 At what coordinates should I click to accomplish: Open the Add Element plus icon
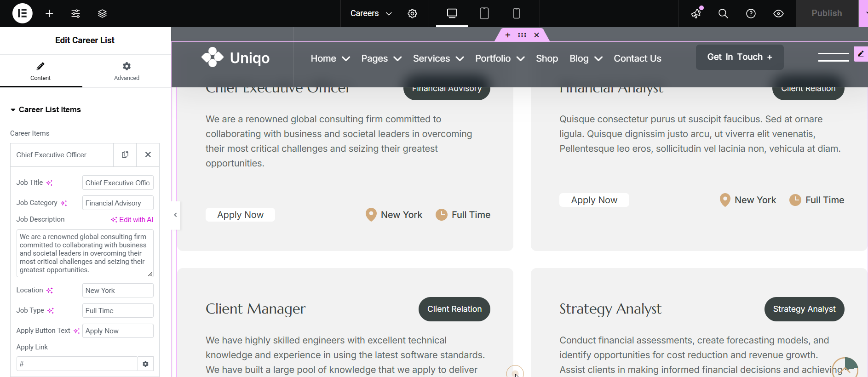[49, 13]
